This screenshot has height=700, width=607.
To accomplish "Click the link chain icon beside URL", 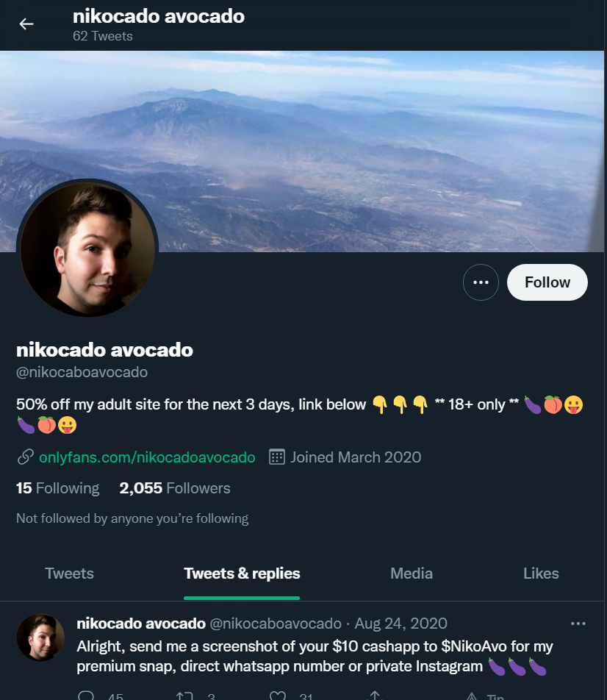I will pos(26,457).
